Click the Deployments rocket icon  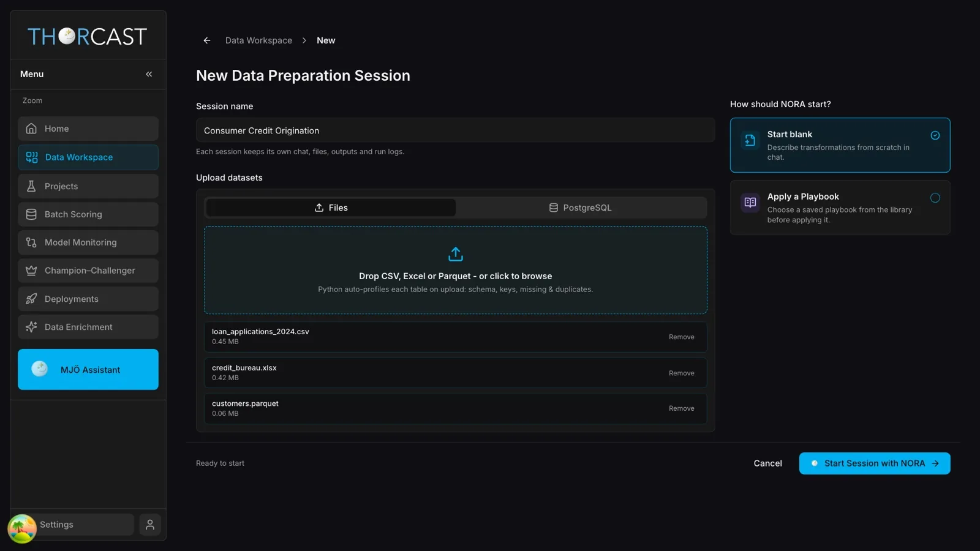pos(31,299)
